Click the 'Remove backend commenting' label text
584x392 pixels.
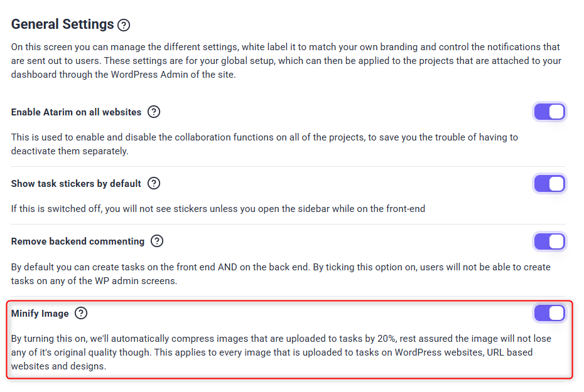tap(78, 241)
